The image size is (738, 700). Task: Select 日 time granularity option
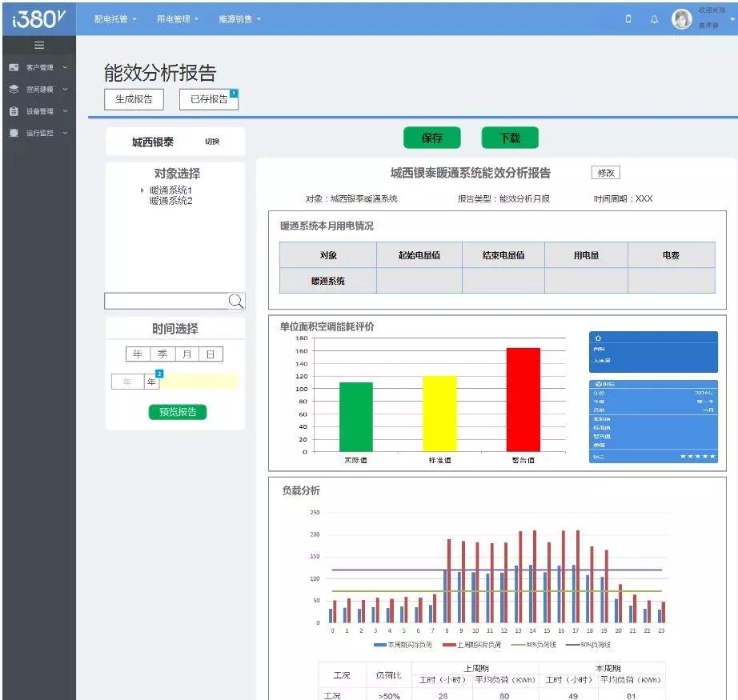(211, 354)
